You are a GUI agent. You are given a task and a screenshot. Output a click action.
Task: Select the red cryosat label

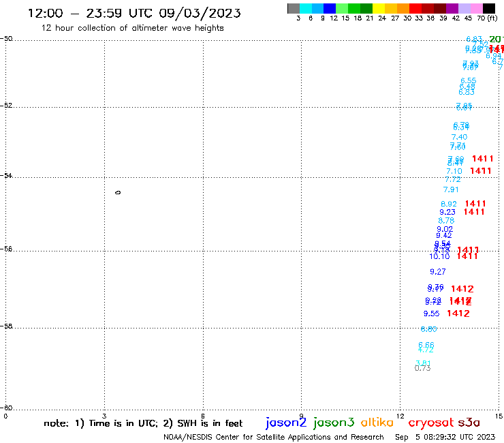[x=431, y=423]
